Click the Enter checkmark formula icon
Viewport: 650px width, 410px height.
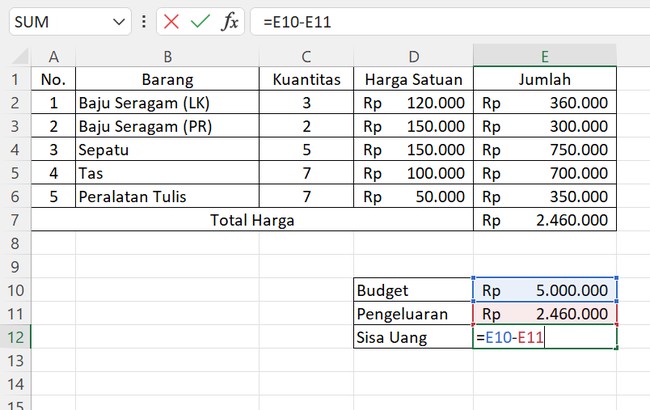[200, 21]
